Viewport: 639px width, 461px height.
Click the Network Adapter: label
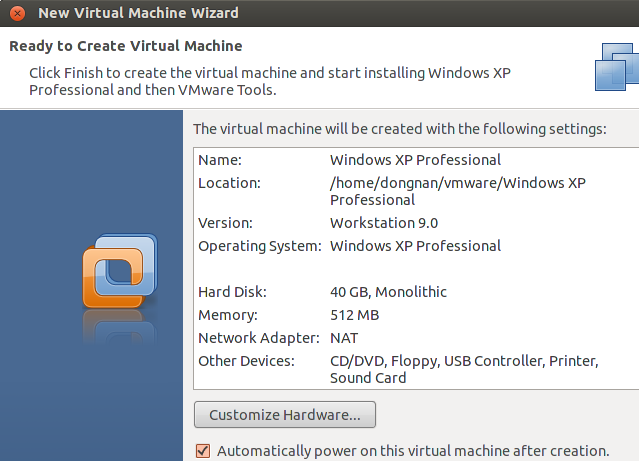click(x=259, y=338)
